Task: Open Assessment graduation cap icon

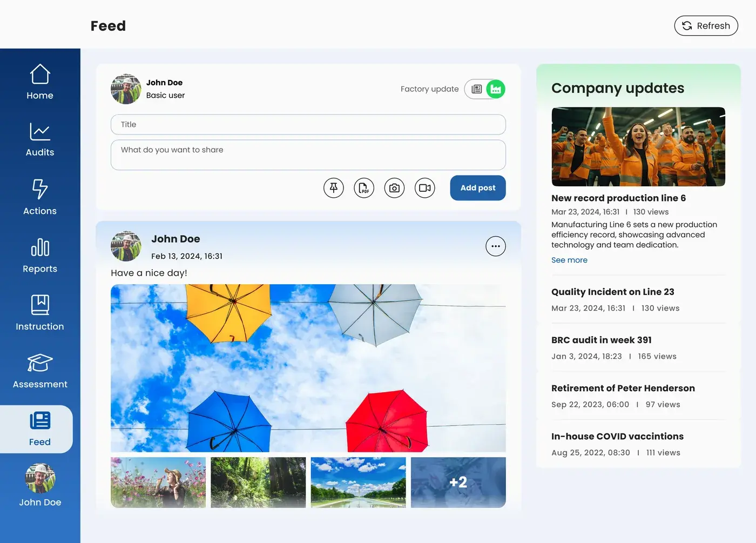Action: [x=40, y=363]
